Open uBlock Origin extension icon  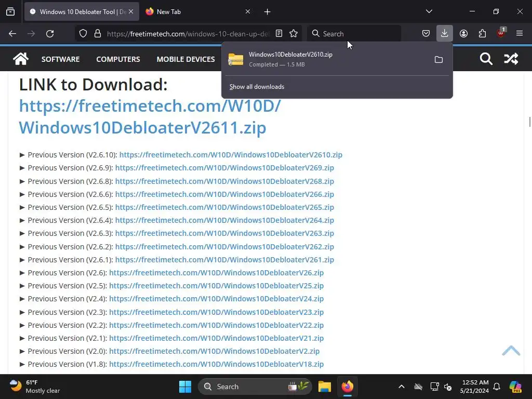tap(501, 33)
